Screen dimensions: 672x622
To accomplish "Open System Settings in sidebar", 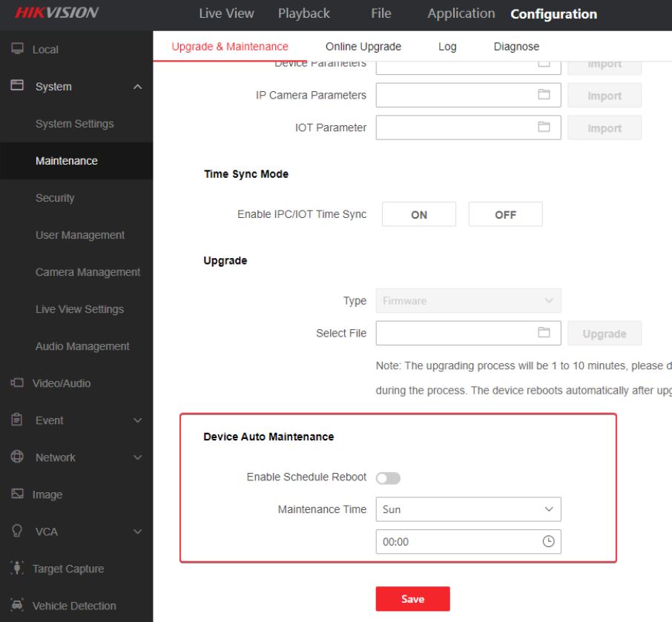I will pyautogui.click(x=75, y=124).
